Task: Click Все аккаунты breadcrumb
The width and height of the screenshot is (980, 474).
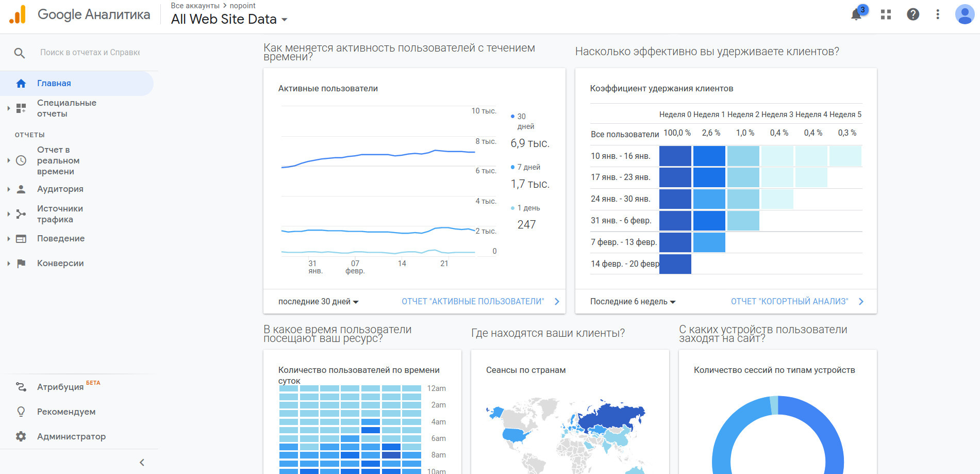Action: 195,6
